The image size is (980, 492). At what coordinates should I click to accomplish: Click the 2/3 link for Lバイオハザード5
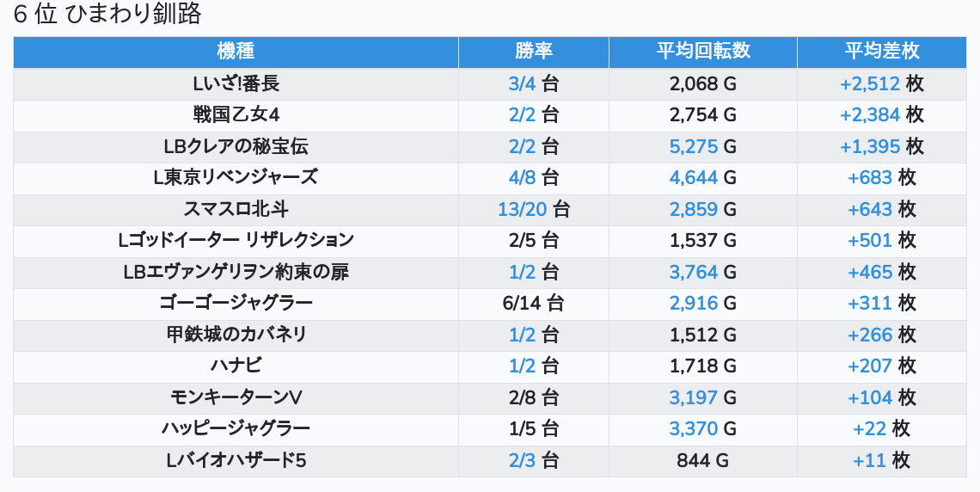(522, 461)
